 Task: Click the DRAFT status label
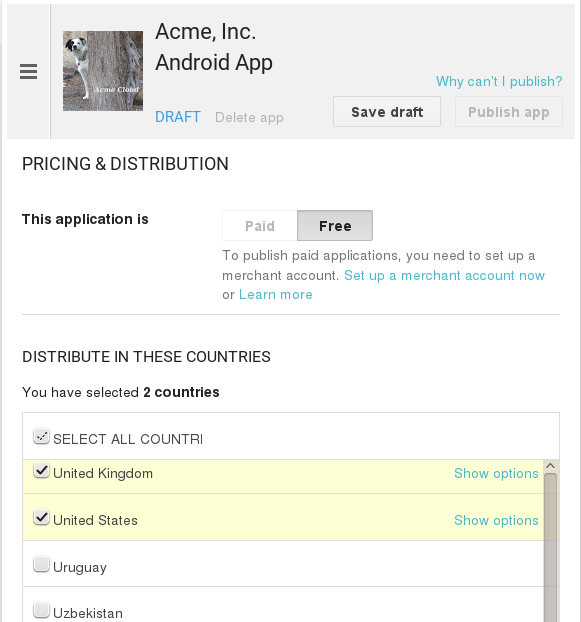point(178,117)
